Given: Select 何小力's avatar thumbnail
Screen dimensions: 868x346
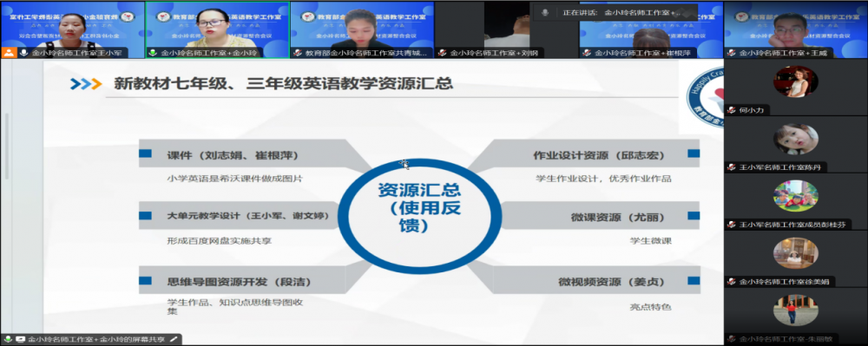Looking at the screenshot, I should [796, 82].
